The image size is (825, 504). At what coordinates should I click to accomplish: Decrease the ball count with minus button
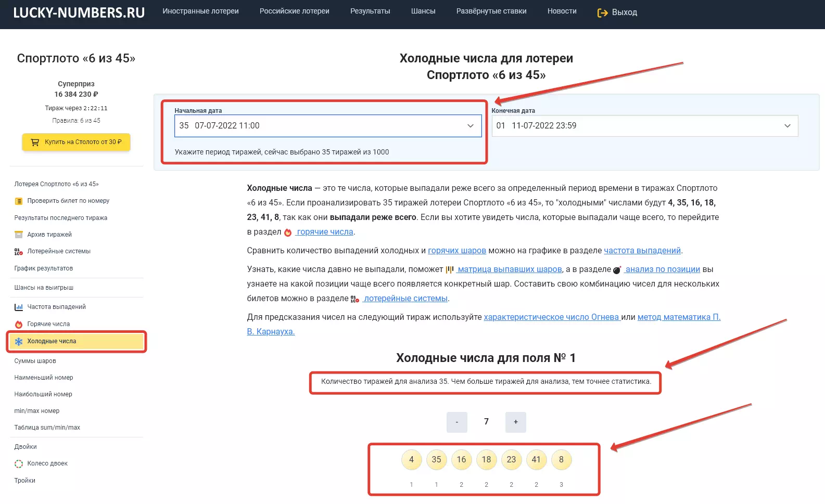pos(457,422)
